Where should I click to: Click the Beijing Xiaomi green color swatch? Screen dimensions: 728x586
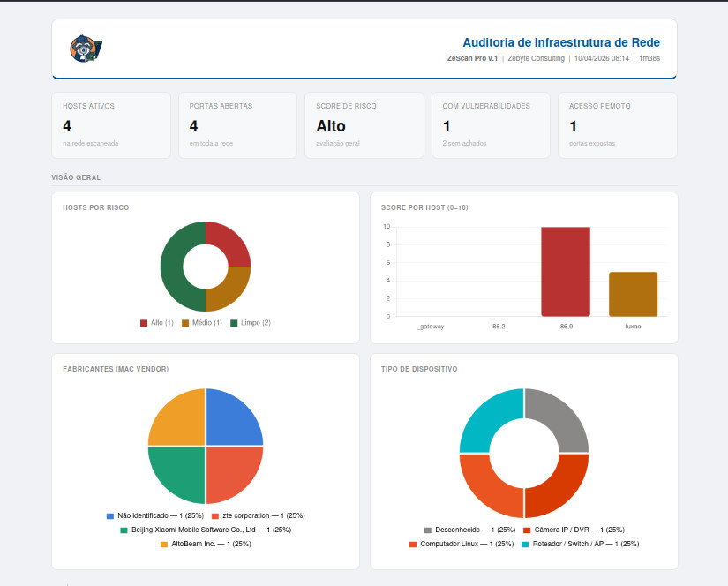click(x=123, y=530)
